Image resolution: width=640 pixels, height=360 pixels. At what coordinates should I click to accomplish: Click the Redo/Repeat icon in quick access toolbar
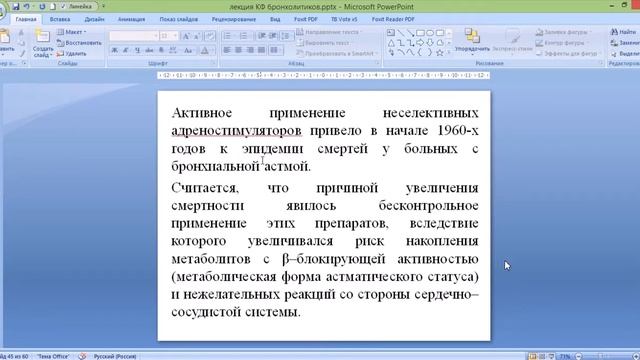[42, 7]
